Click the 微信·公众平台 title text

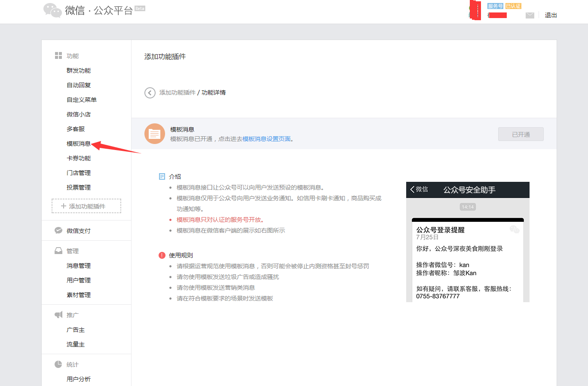click(99, 10)
